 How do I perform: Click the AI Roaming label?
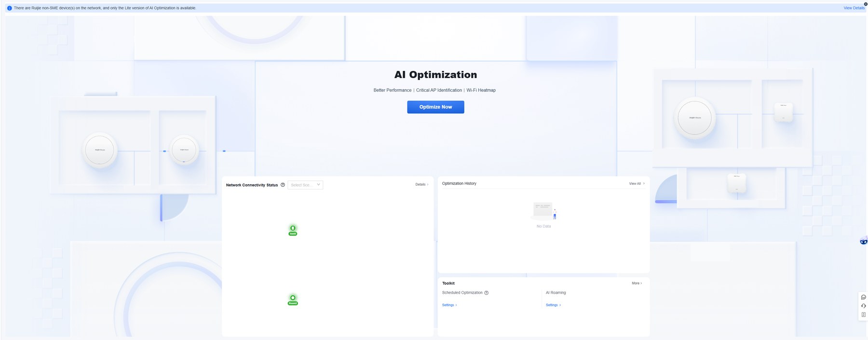[556, 293]
